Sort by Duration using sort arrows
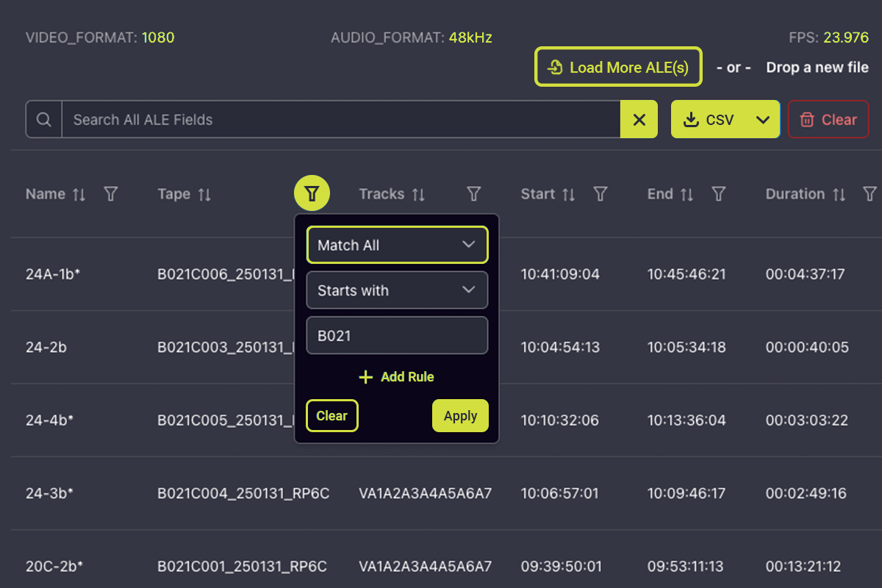This screenshot has width=882, height=588. coord(839,195)
